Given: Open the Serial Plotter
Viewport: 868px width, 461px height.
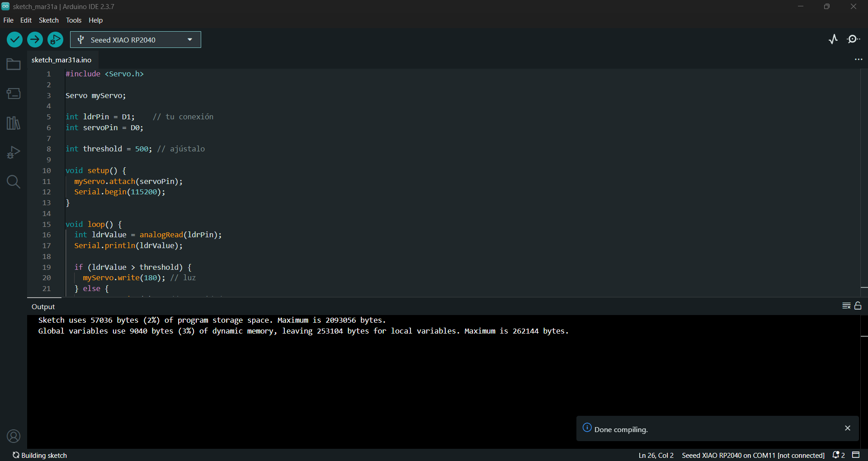Looking at the screenshot, I should coord(833,39).
